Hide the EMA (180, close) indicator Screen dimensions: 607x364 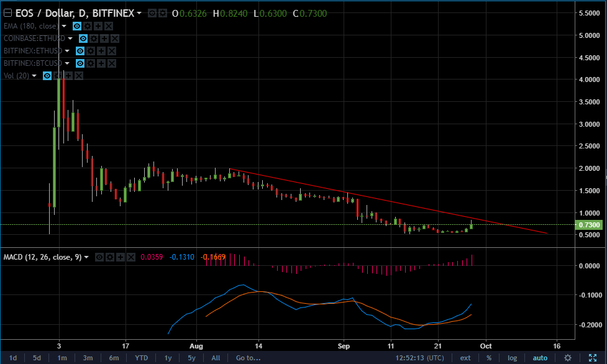[77, 26]
